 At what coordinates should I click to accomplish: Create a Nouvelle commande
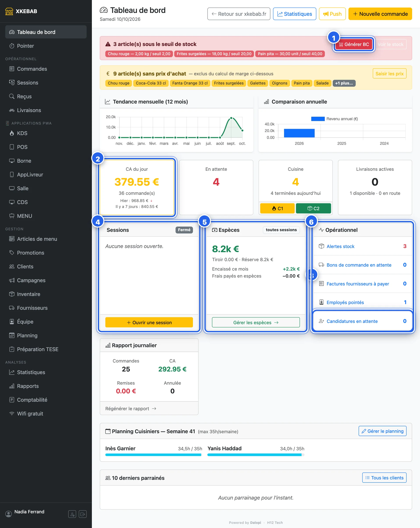pyautogui.click(x=380, y=14)
